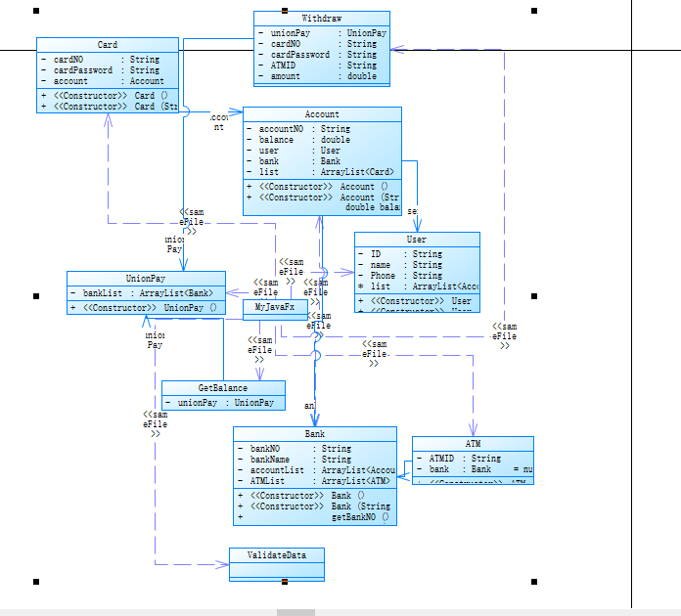Select the Card class header
681x616 pixels.
click(x=108, y=45)
